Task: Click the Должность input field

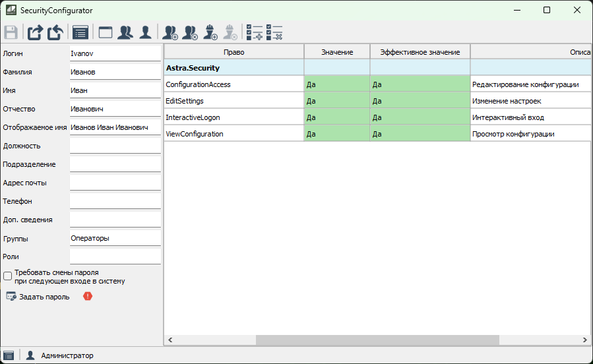Action: (x=115, y=146)
